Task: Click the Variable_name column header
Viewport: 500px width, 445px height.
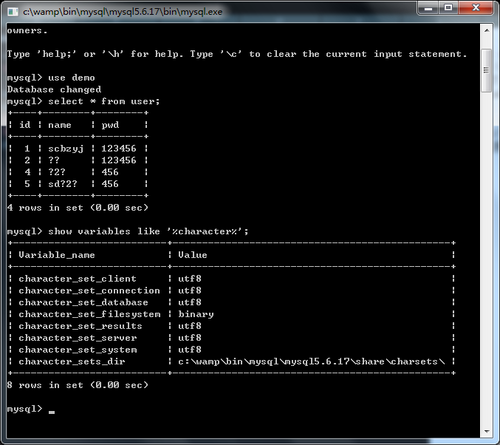Action: click(57, 255)
